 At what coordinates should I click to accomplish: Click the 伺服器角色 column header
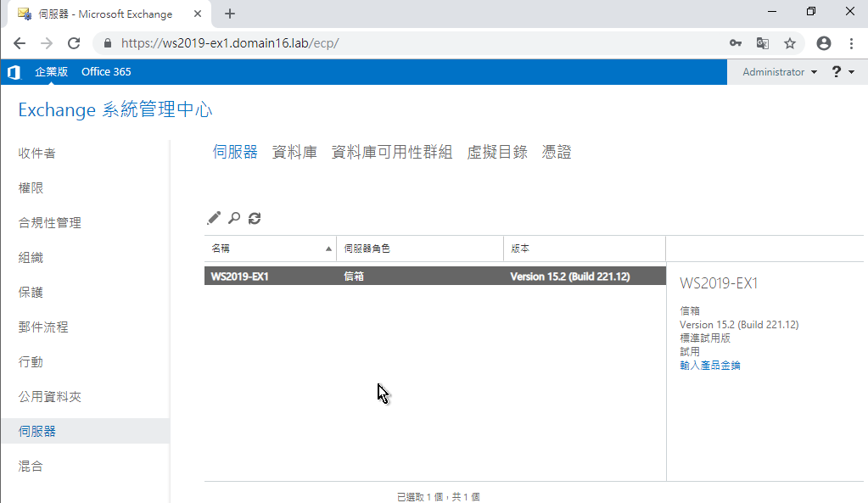click(x=420, y=249)
